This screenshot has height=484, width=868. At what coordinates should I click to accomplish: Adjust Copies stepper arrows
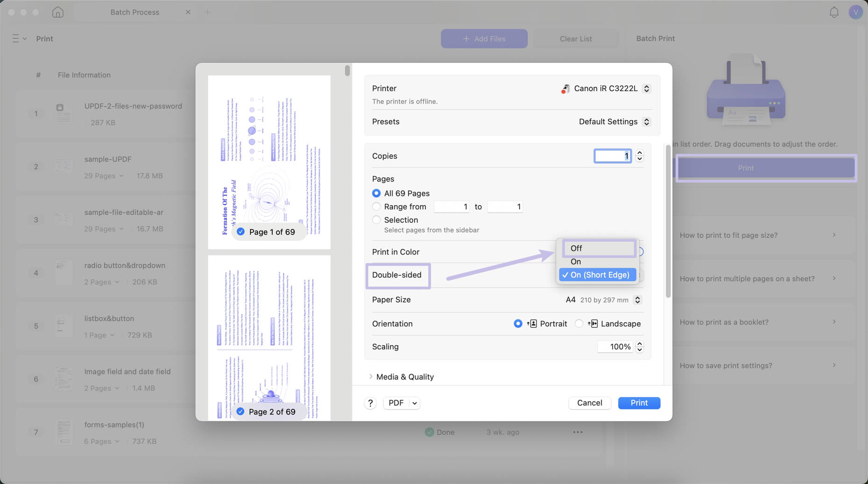[640, 156]
